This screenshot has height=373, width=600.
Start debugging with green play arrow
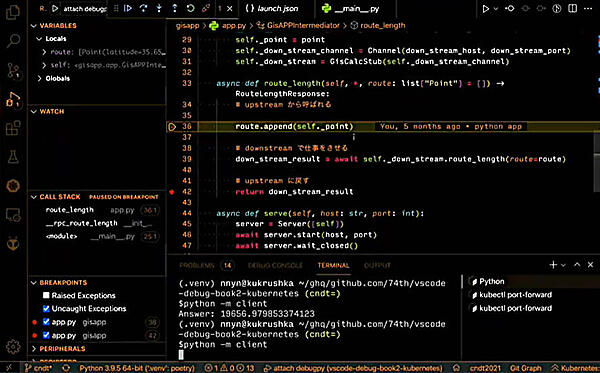click(55, 8)
